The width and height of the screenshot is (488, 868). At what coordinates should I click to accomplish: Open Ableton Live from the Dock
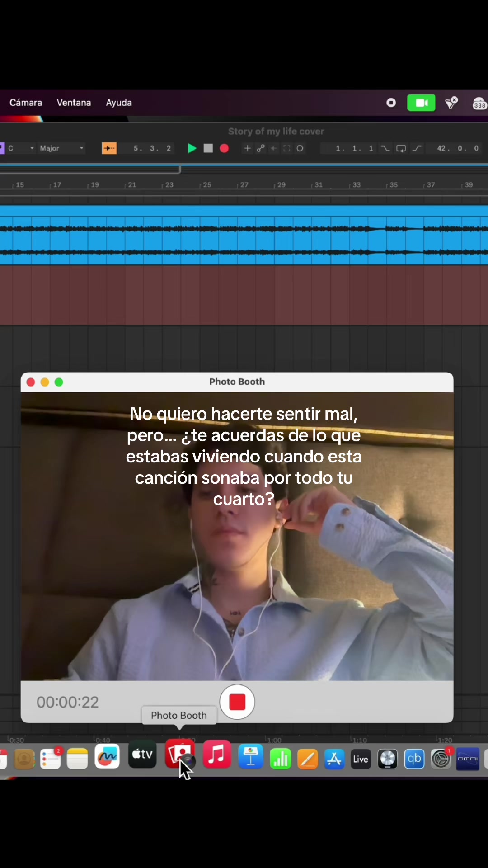pos(361,759)
